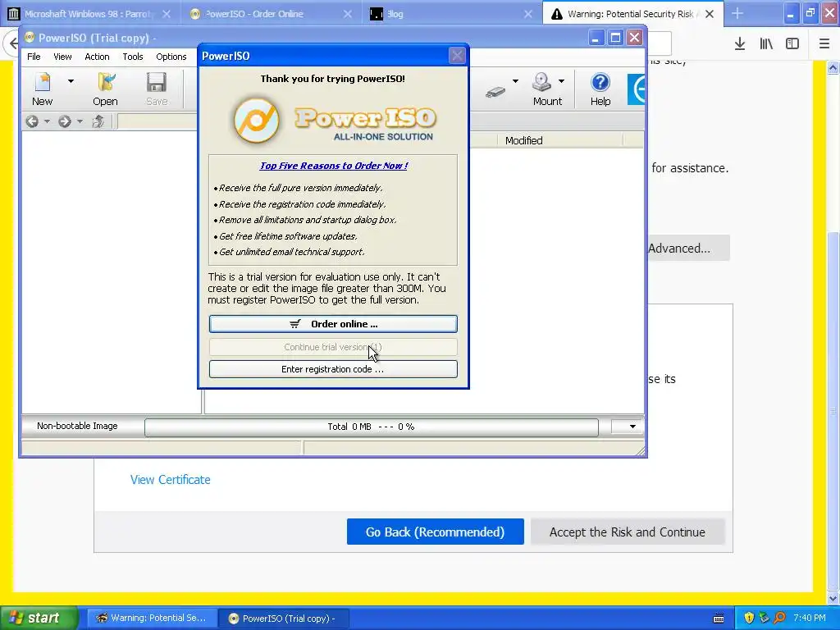
Task: Open the View menu in PowerISO
Action: (x=62, y=57)
